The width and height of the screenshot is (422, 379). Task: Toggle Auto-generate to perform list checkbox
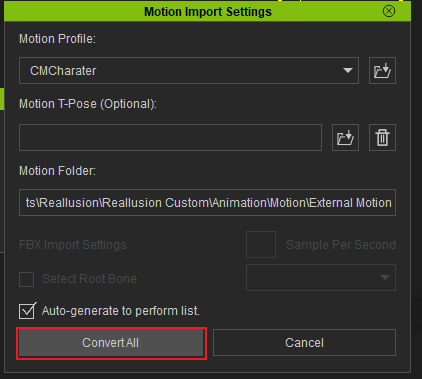click(27, 311)
